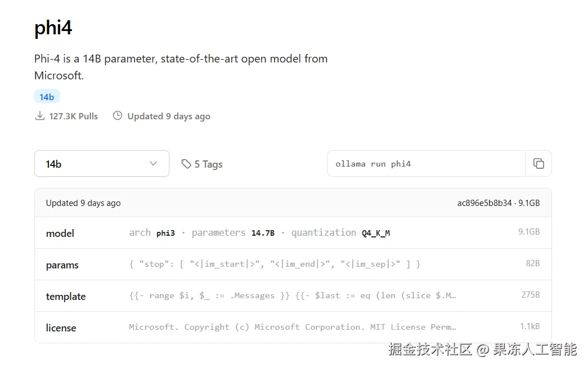The height and width of the screenshot is (368, 588).
Task: Select the blue 14b tag badge
Action: coord(47,97)
